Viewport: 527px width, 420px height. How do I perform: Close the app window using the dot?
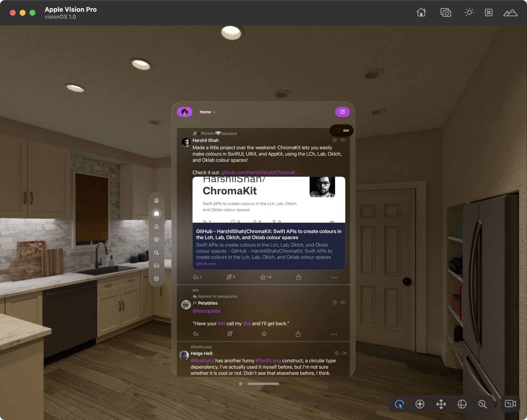(x=240, y=384)
